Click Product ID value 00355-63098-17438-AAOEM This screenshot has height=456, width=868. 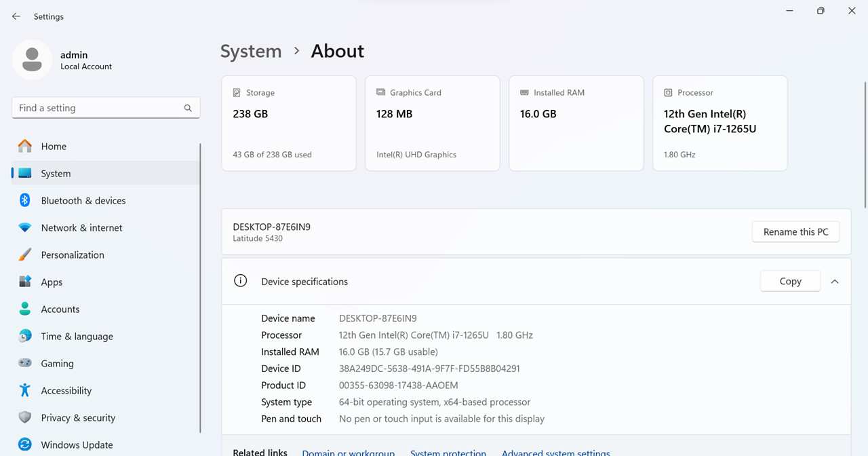point(398,385)
